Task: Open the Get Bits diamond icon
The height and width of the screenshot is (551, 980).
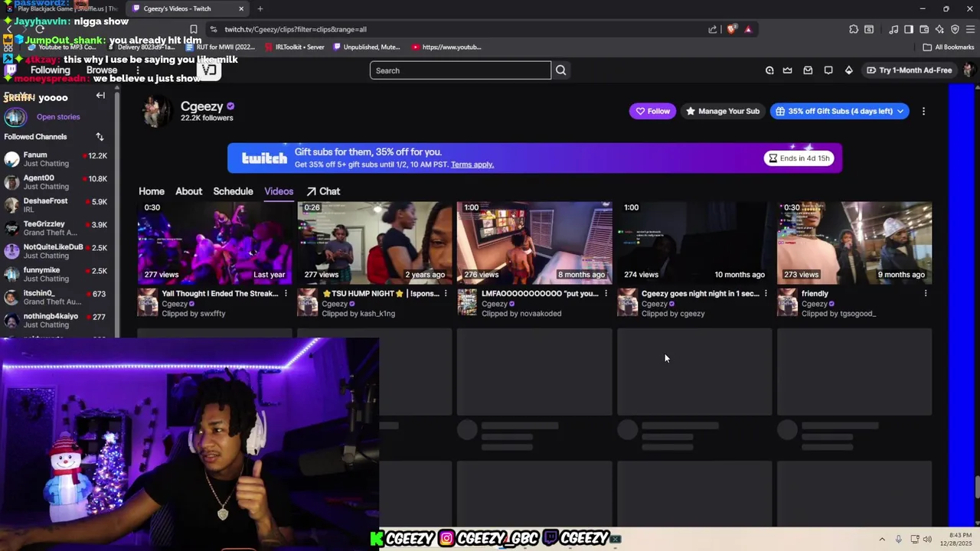Action: [x=848, y=70]
